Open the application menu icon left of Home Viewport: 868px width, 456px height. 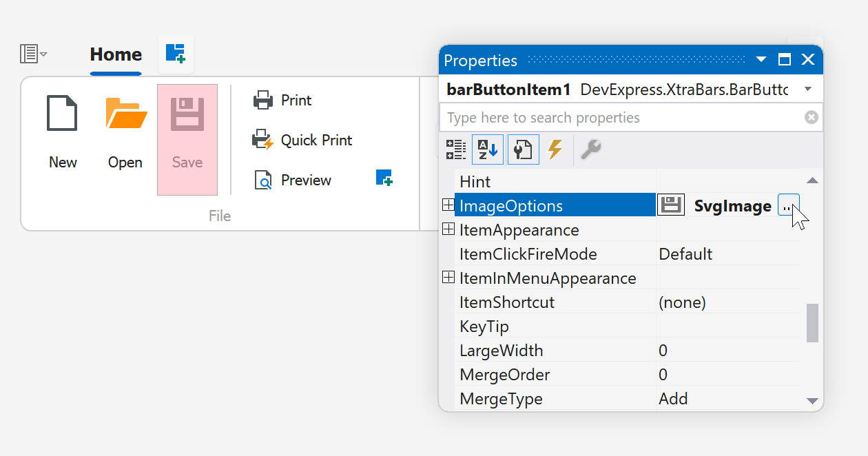click(33, 54)
